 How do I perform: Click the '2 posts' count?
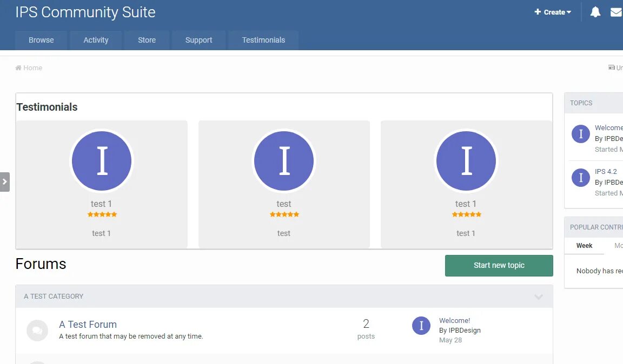[x=366, y=329]
